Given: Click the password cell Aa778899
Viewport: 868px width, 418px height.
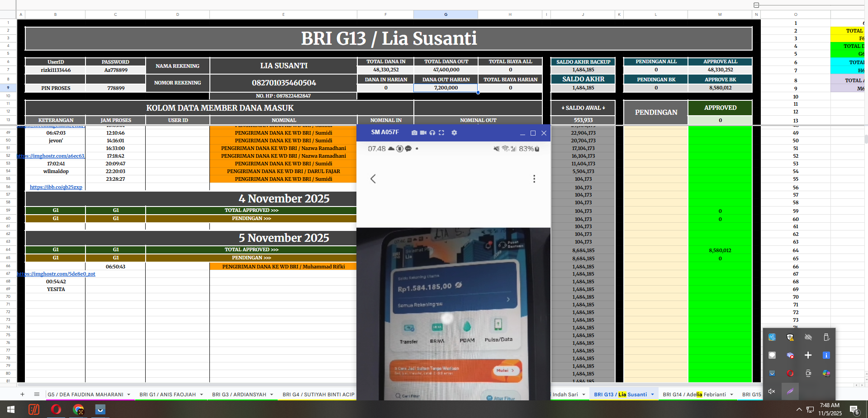Looking at the screenshot, I should tap(116, 70).
